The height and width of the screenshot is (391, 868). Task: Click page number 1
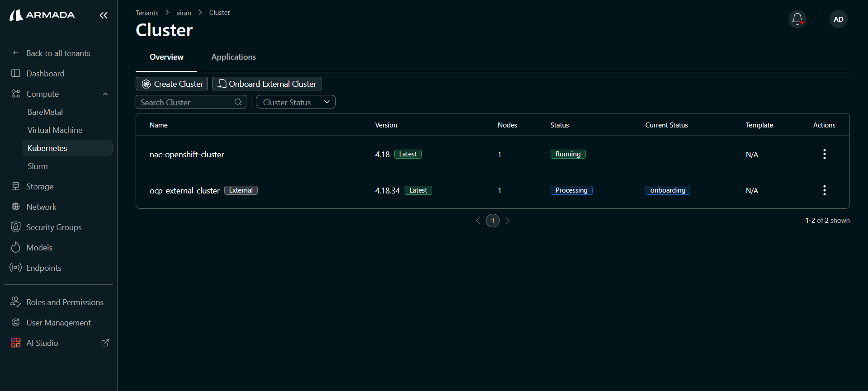click(493, 221)
